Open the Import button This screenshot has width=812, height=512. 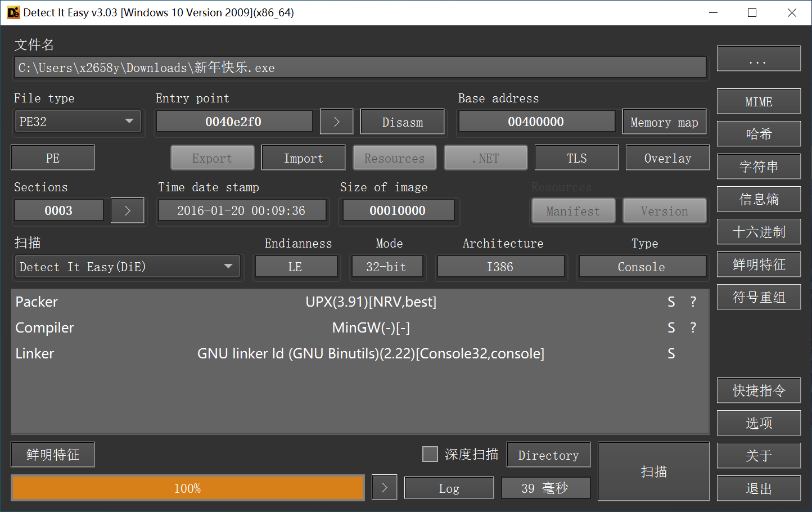304,158
